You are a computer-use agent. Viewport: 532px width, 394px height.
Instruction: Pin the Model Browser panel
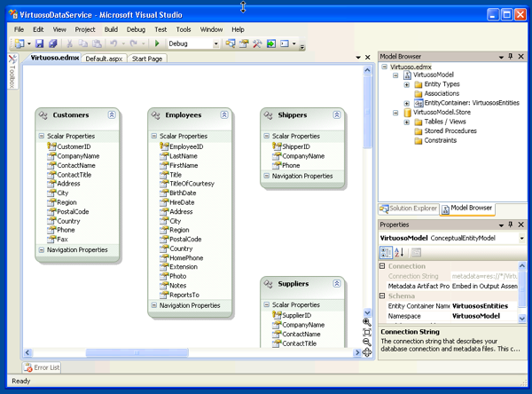pos(511,57)
